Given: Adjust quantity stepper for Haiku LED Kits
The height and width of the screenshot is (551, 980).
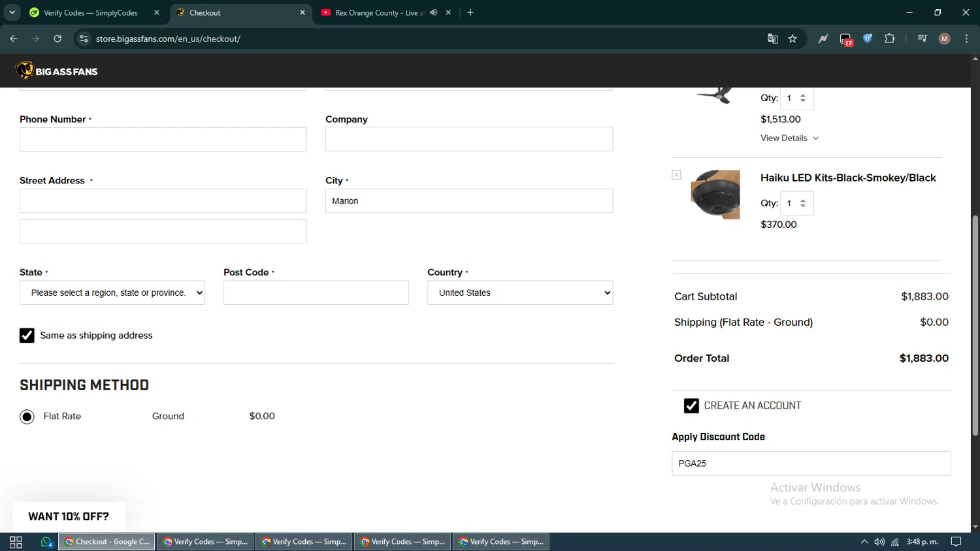Looking at the screenshot, I should 803,203.
